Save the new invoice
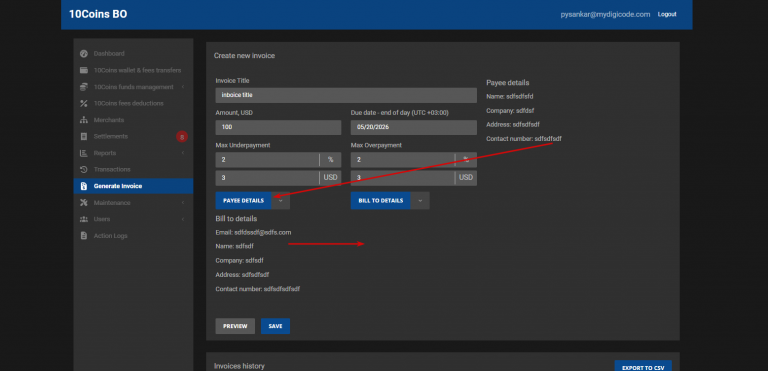The height and width of the screenshot is (371, 768). click(x=275, y=326)
